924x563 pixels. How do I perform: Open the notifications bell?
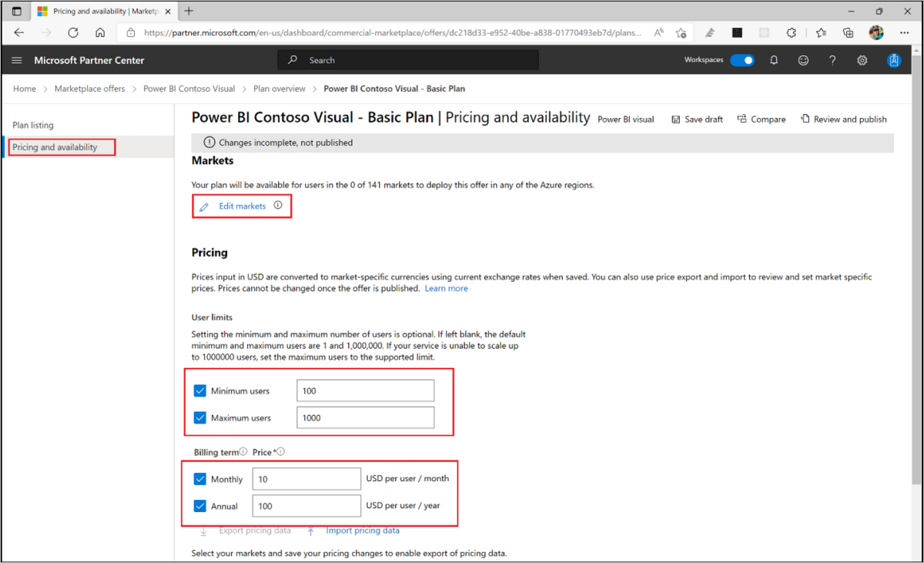[x=774, y=60]
